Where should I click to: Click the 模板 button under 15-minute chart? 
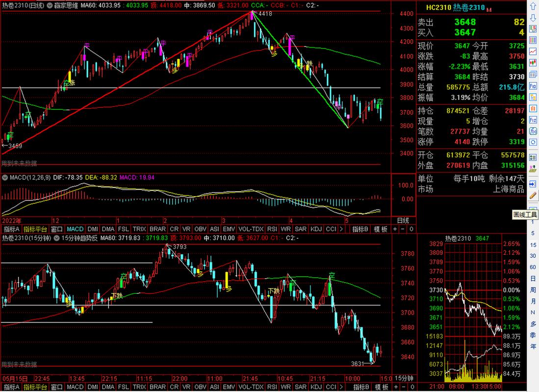(x=381, y=388)
